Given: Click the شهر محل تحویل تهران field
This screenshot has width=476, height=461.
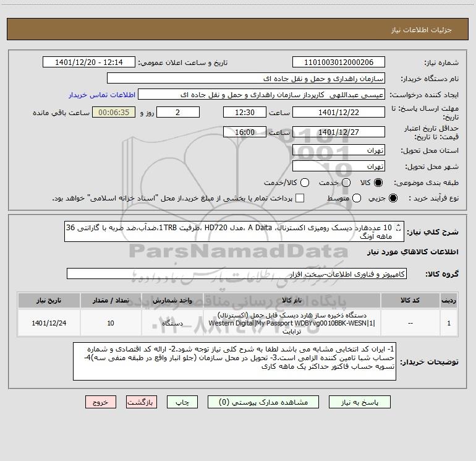Looking at the screenshot, I should click(339, 166).
